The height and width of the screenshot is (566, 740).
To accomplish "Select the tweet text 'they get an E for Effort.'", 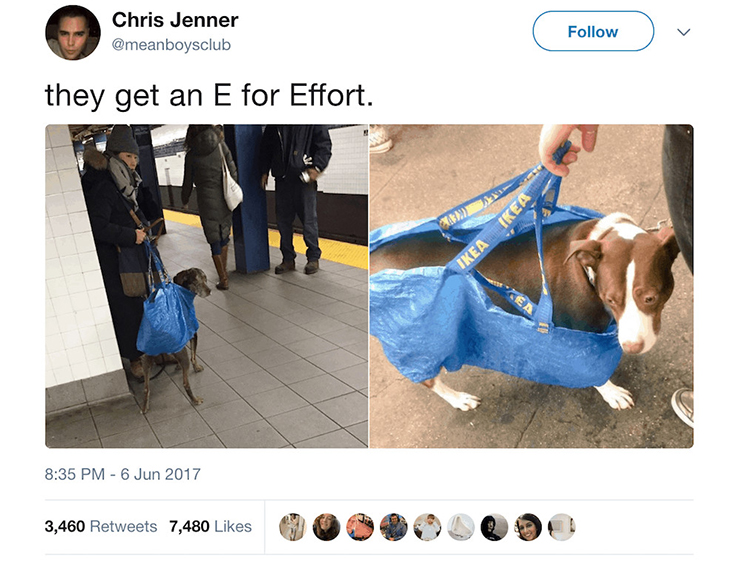I will 209,95.
